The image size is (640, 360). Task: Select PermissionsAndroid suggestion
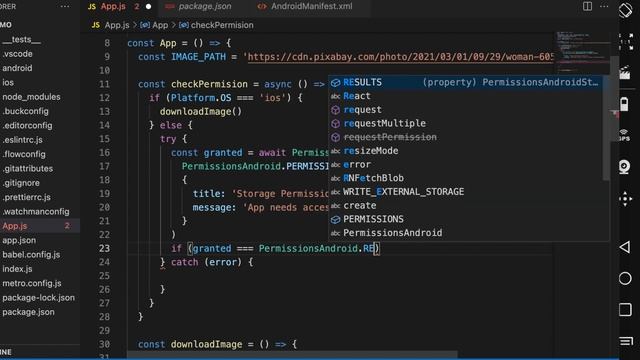coord(465,233)
